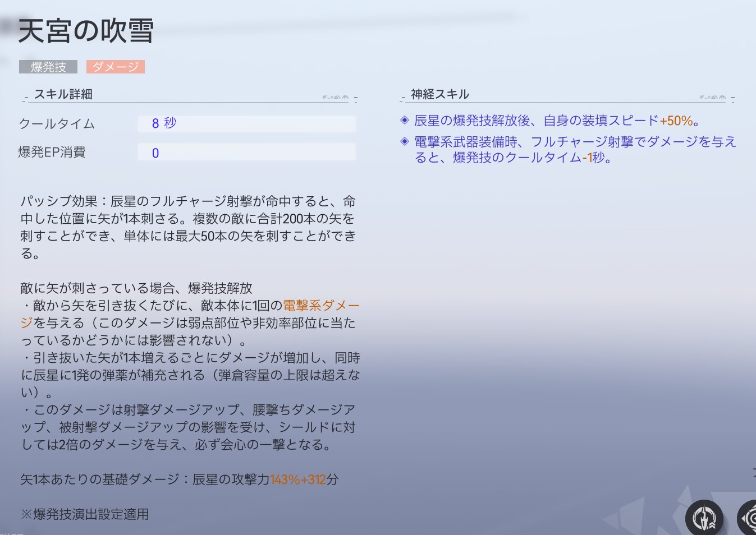
Task: Click the orange 電撃系ダメージ keyword
Action: tap(321, 306)
